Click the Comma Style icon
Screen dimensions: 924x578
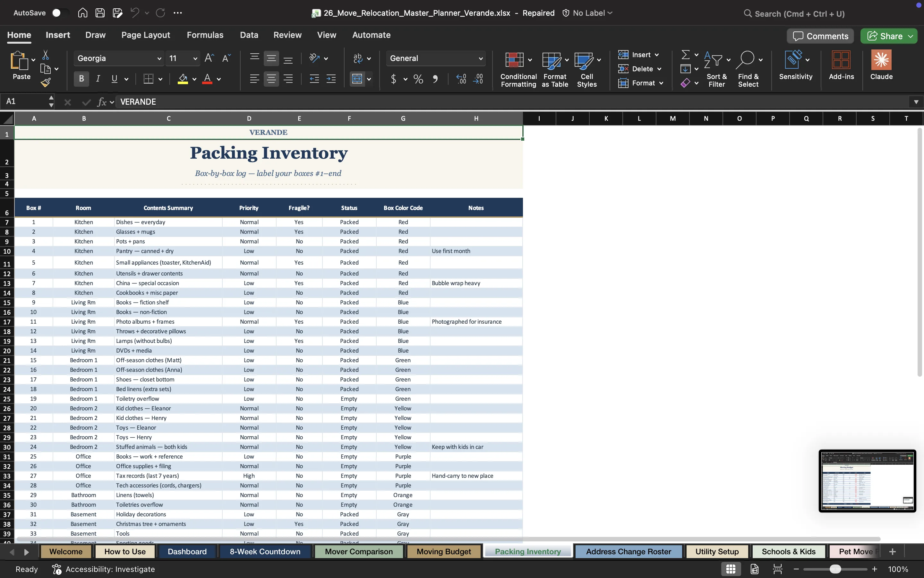pos(435,79)
